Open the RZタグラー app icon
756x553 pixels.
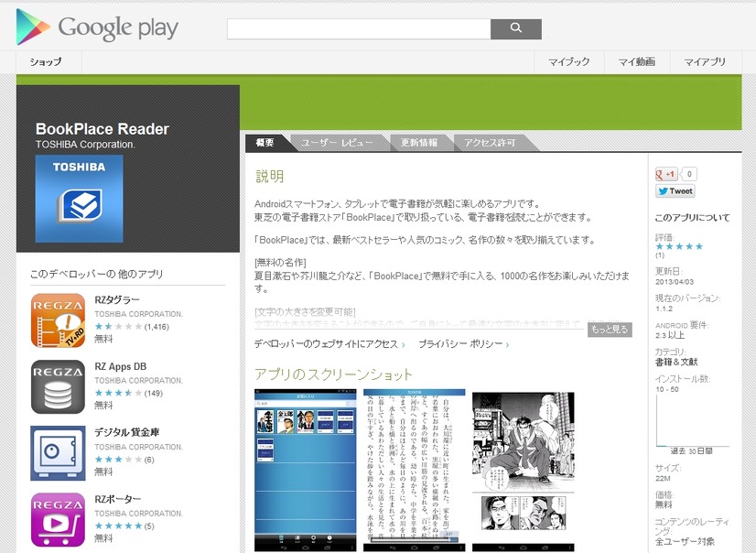pyautogui.click(x=58, y=320)
